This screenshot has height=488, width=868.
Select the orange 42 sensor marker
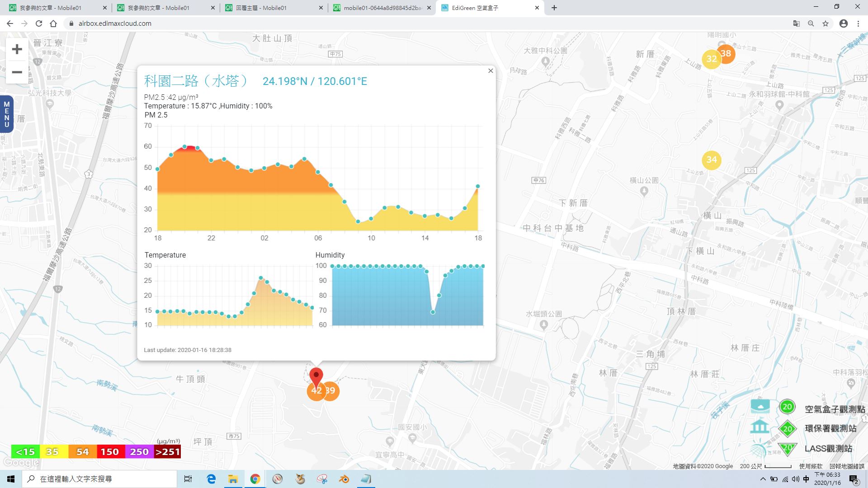pyautogui.click(x=316, y=391)
